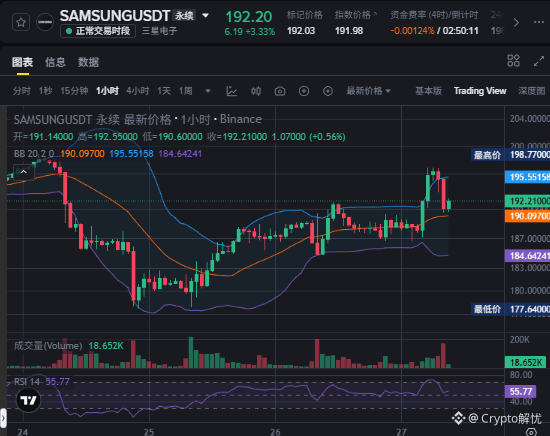Click the purple 55.77 RSI value tag
The width and height of the screenshot is (550, 436).
(x=520, y=391)
